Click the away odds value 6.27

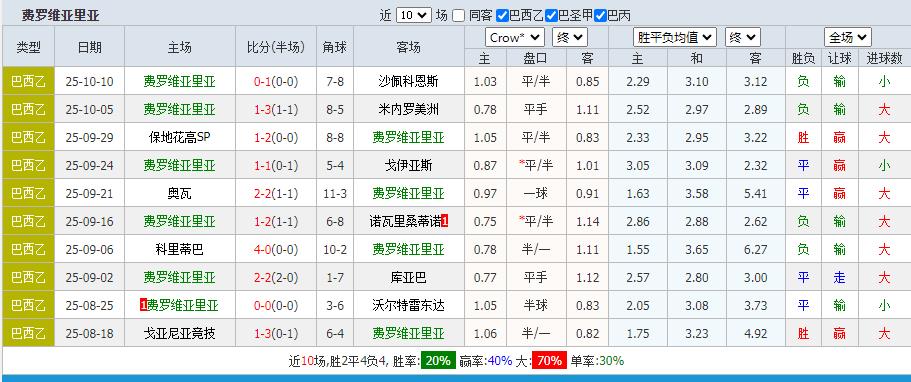(755, 249)
